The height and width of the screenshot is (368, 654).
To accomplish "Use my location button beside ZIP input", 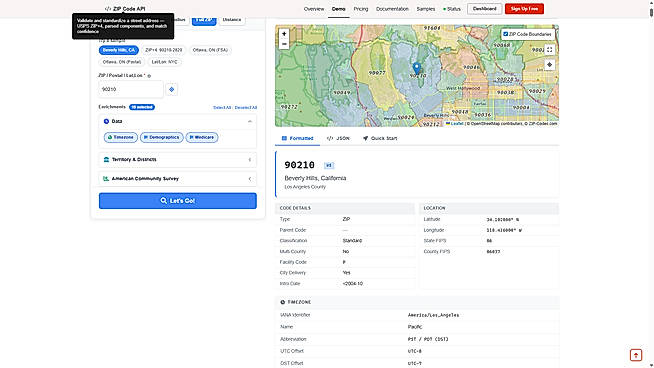I will (171, 89).
